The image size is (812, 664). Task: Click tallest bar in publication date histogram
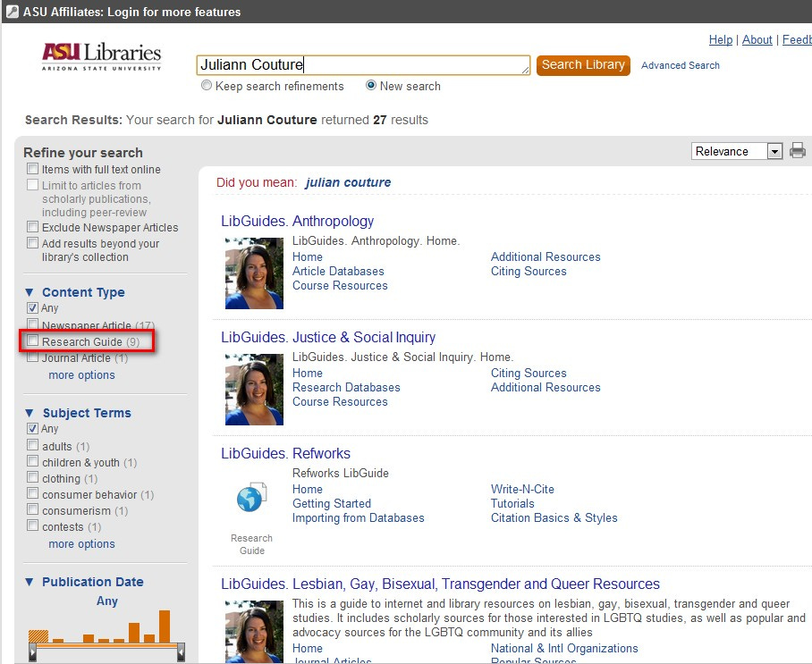pyautogui.click(x=165, y=626)
